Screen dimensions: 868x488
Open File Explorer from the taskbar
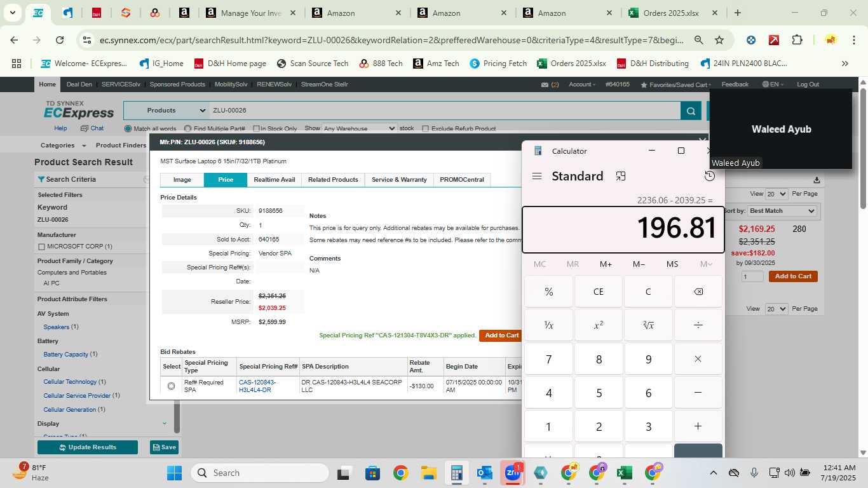[428, 473]
